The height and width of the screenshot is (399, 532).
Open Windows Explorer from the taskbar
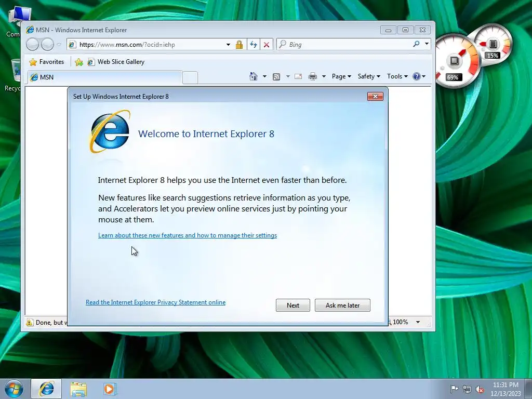(x=78, y=389)
